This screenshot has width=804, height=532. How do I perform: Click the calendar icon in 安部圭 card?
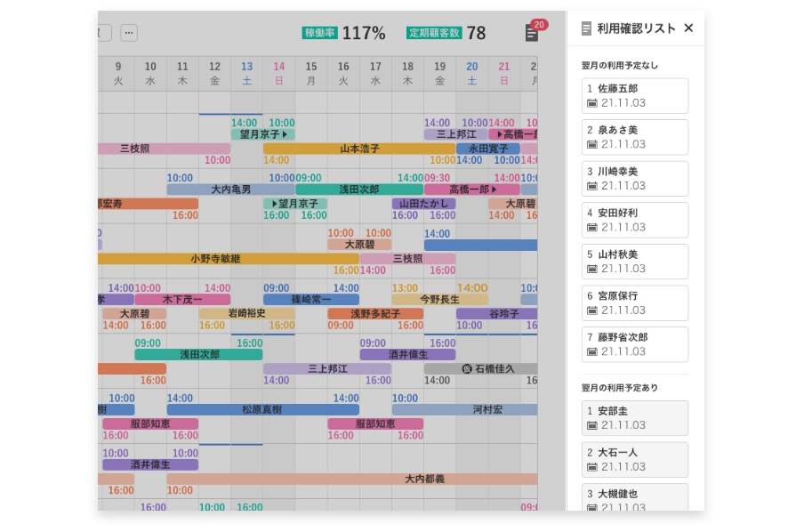591,425
